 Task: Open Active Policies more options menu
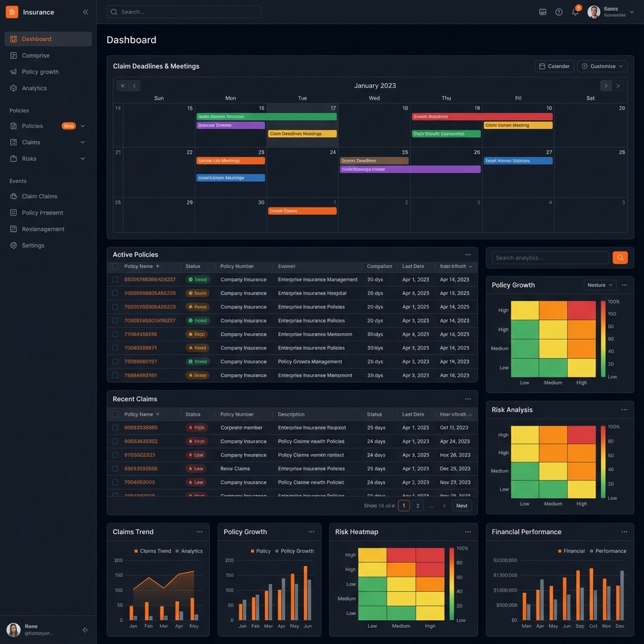click(x=468, y=255)
